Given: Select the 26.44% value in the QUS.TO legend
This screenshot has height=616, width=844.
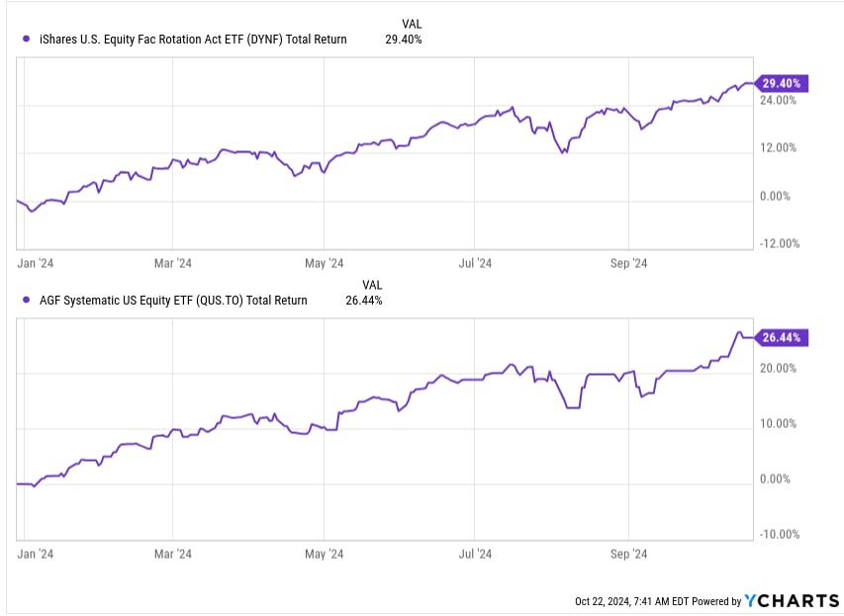Looking at the screenshot, I should [363, 301].
